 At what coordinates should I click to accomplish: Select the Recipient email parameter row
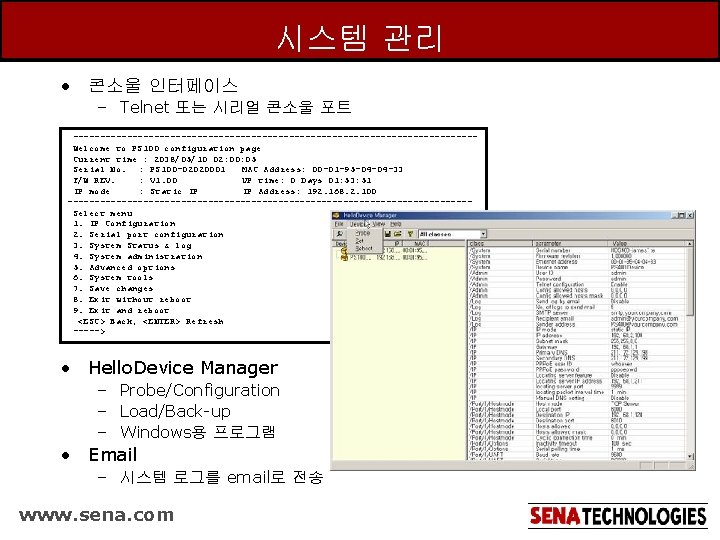pos(578,318)
